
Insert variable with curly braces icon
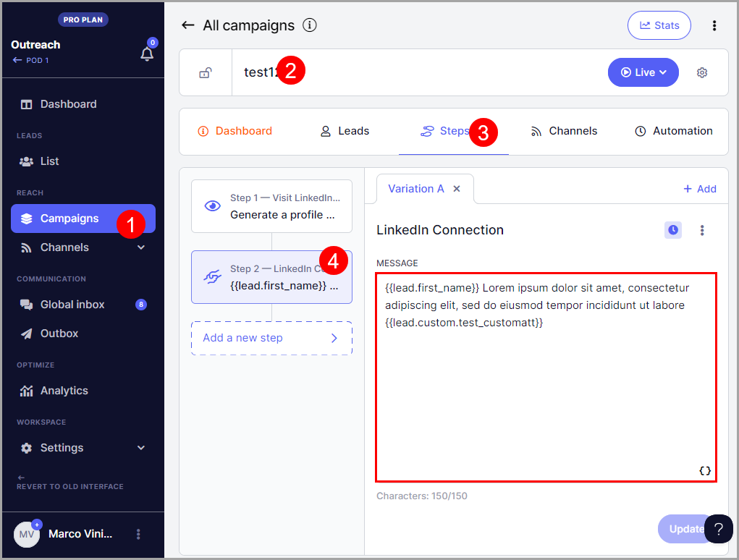(705, 471)
